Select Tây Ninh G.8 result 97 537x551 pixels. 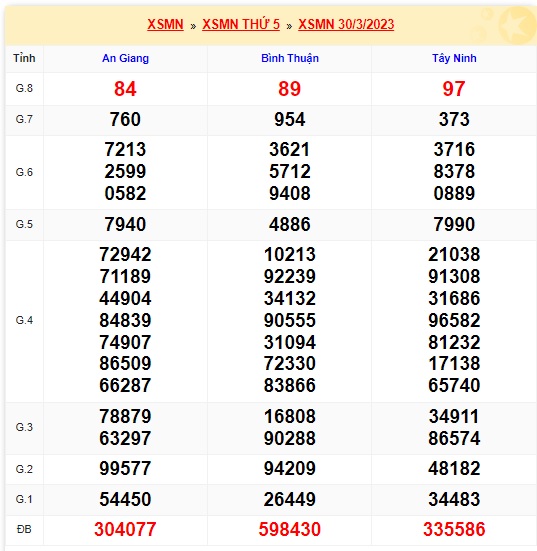point(454,89)
